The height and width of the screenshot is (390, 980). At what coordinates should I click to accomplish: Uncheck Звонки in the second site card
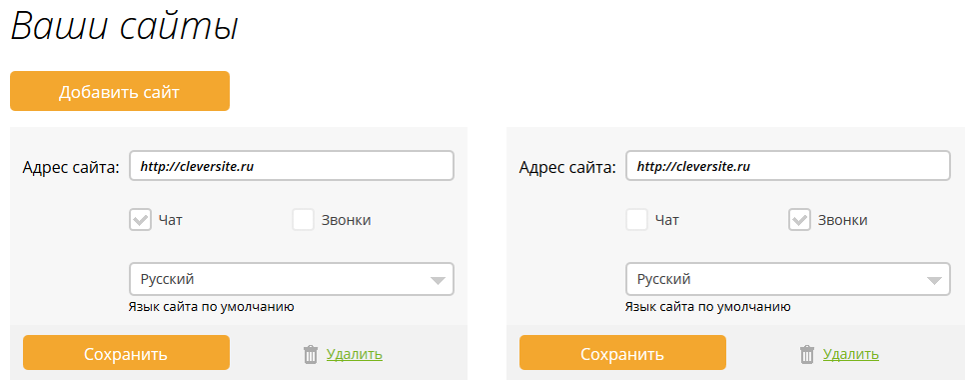point(799,220)
